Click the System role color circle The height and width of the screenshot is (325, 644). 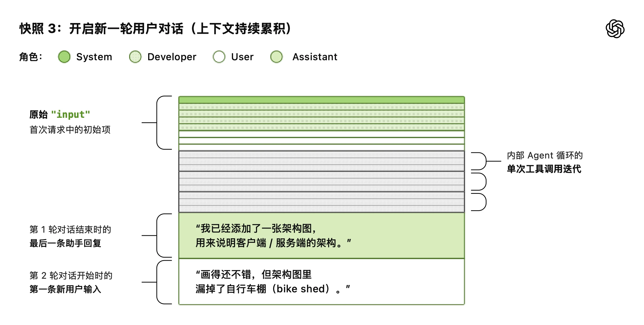[x=64, y=57]
